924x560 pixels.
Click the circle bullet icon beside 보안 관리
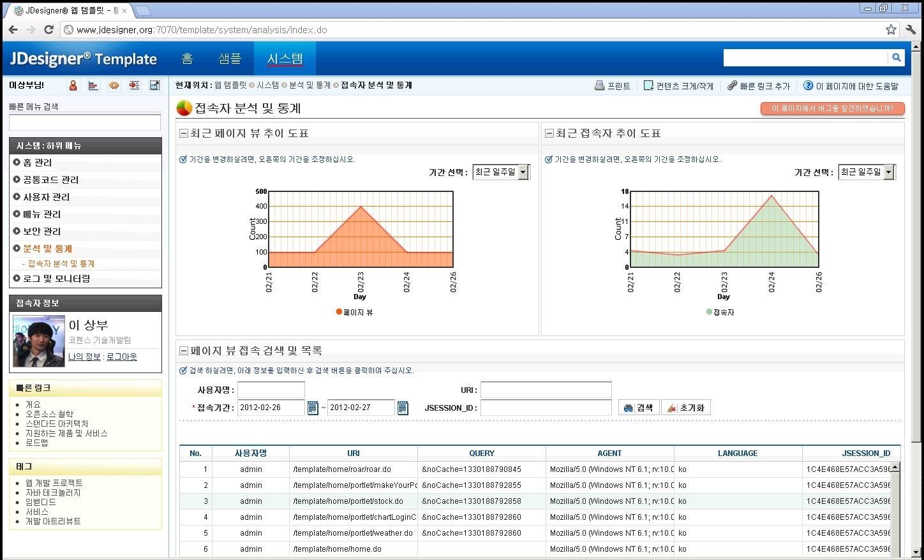click(x=17, y=232)
